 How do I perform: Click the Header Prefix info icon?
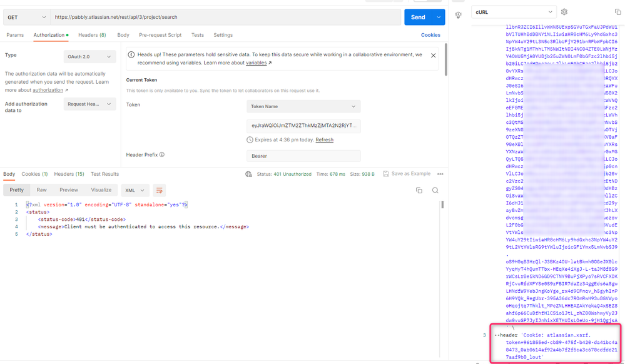pos(162,154)
